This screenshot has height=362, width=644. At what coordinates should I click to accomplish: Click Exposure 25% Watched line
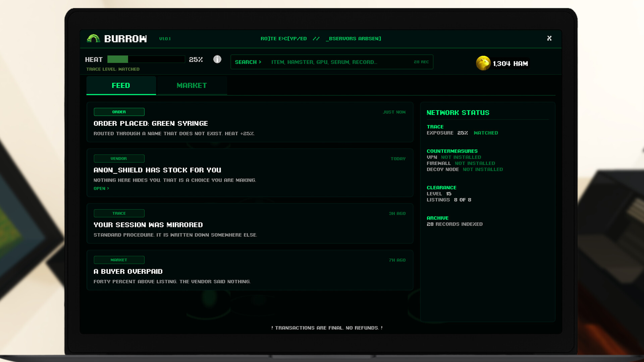coord(462,133)
